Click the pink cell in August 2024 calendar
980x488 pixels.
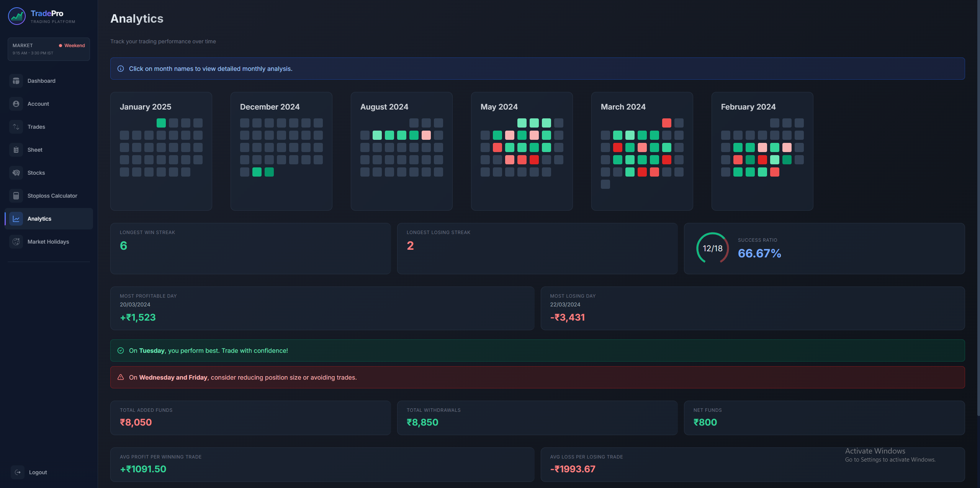coord(426,135)
